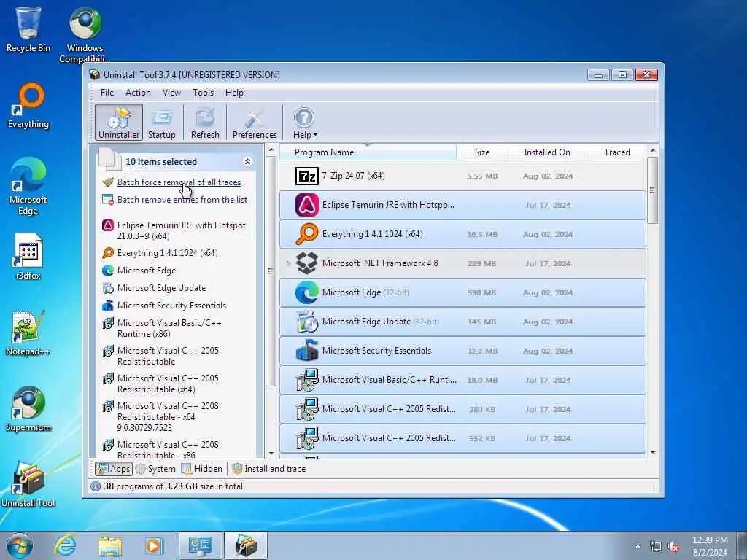747x560 pixels.
Task: Click the info icon in status bar
Action: [96, 486]
